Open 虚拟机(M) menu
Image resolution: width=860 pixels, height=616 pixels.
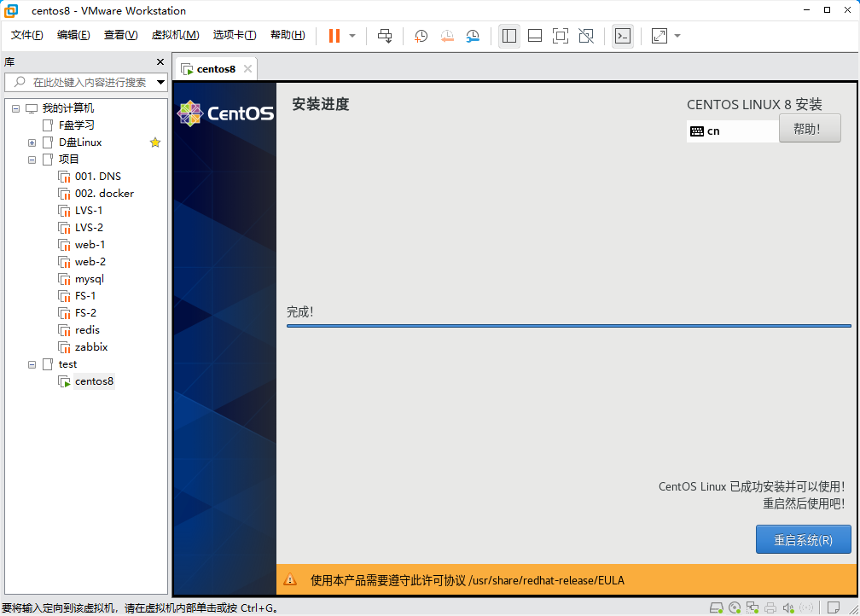coord(175,35)
